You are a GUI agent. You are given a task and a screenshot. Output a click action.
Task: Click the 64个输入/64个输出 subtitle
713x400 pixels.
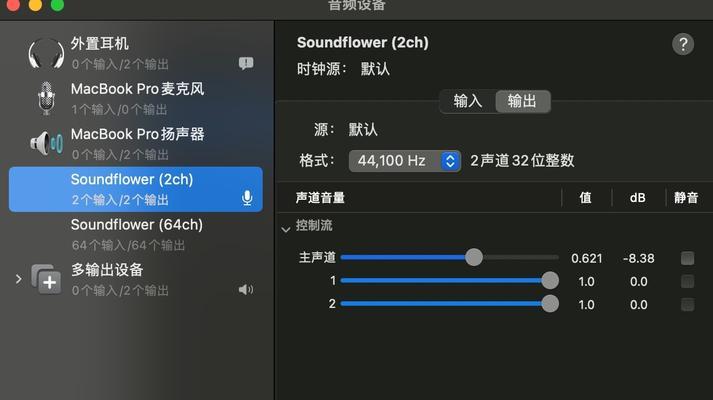pos(128,245)
